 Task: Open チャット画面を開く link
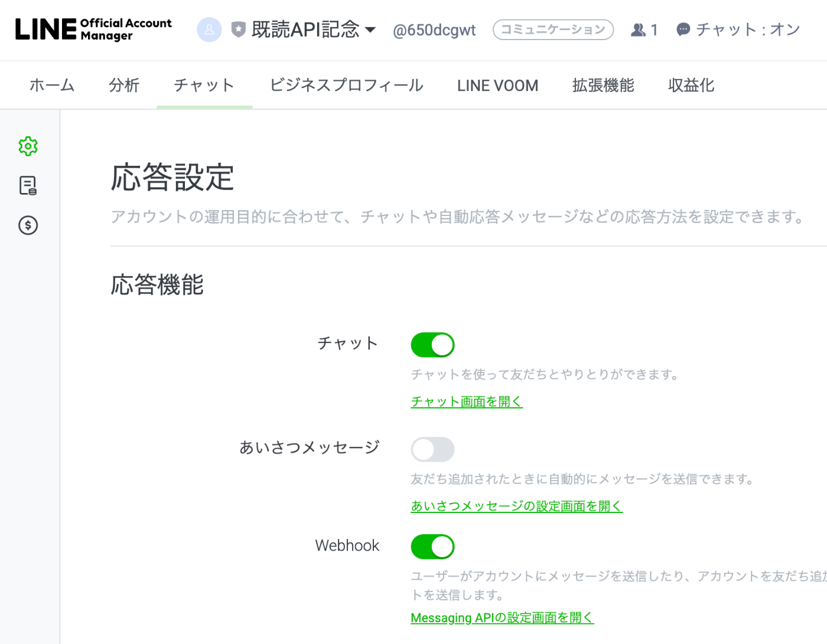pyautogui.click(x=466, y=401)
